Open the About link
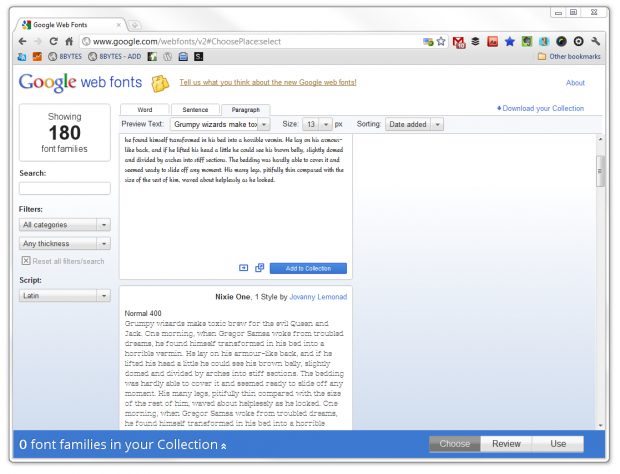 pyautogui.click(x=575, y=83)
